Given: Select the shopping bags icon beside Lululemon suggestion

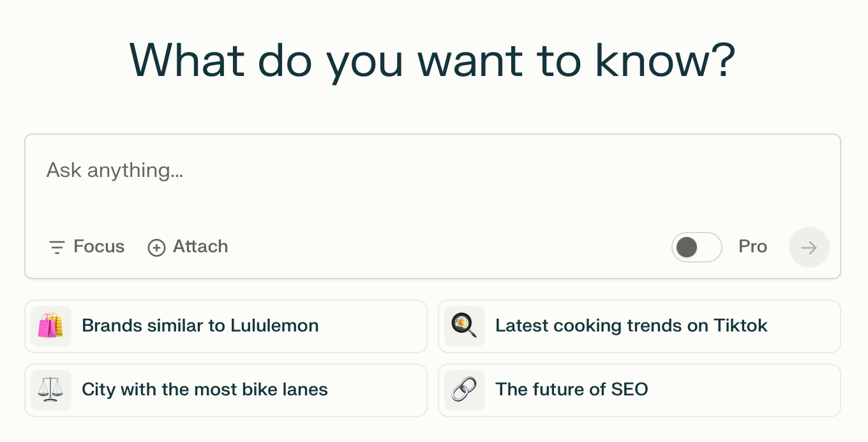Looking at the screenshot, I should click(x=50, y=326).
